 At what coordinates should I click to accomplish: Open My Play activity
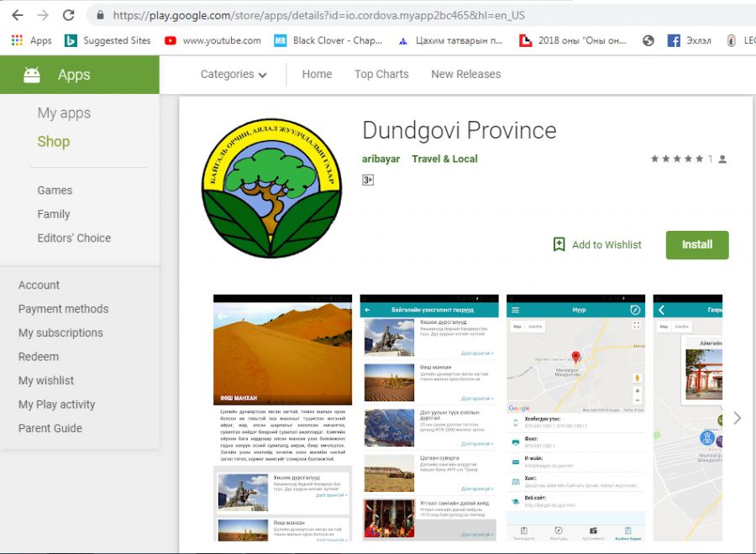pyautogui.click(x=56, y=405)
